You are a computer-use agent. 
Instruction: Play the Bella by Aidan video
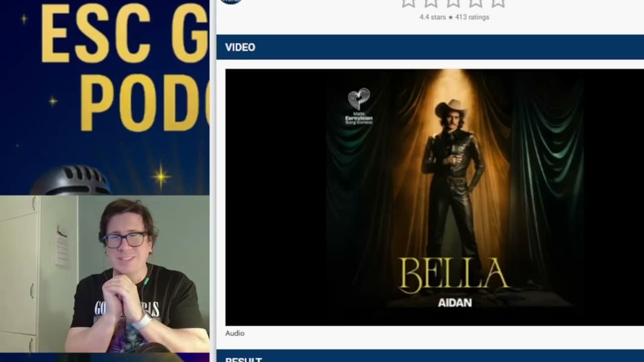point(435,197)
